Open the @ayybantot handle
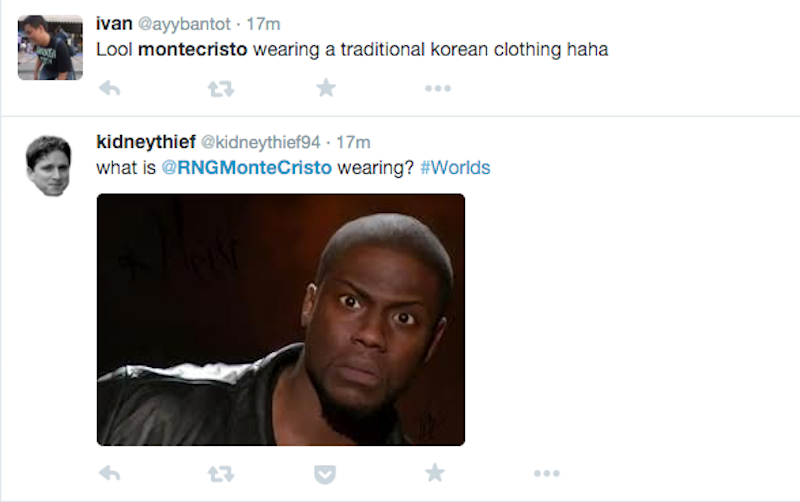The image size is (800, 502). (184, 24)
